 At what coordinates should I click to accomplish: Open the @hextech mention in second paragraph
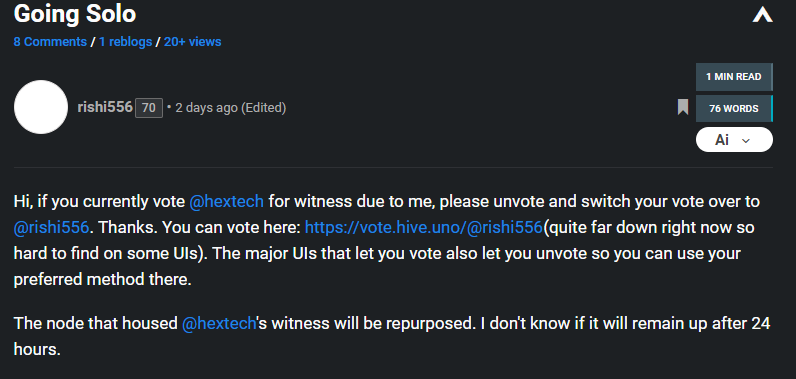219,323
